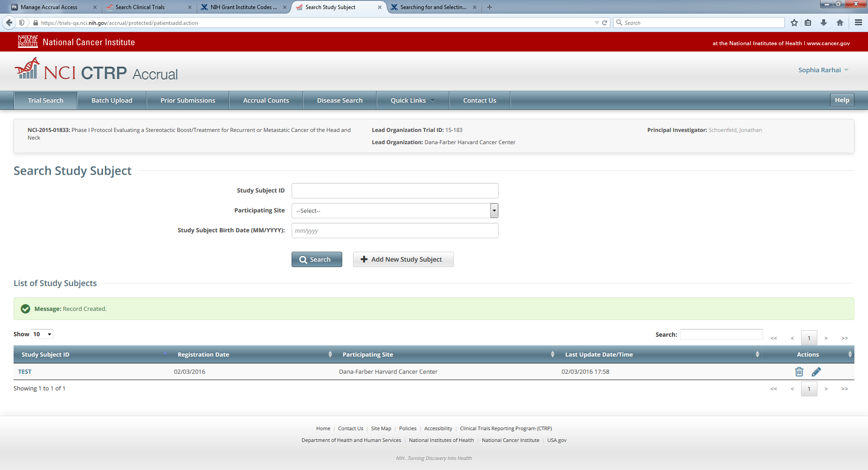Image resolution: width=868 pixels, height=470 pixels.
Task: Change the Show entries count dropdown
Action: coord(42,334)
